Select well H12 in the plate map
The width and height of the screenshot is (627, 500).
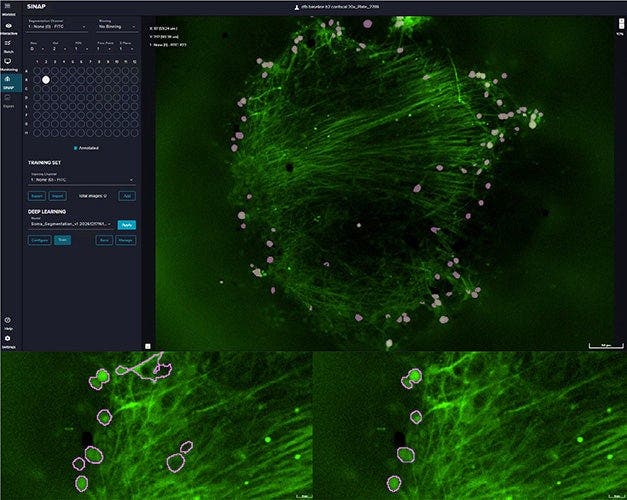[x=134, y=132]
